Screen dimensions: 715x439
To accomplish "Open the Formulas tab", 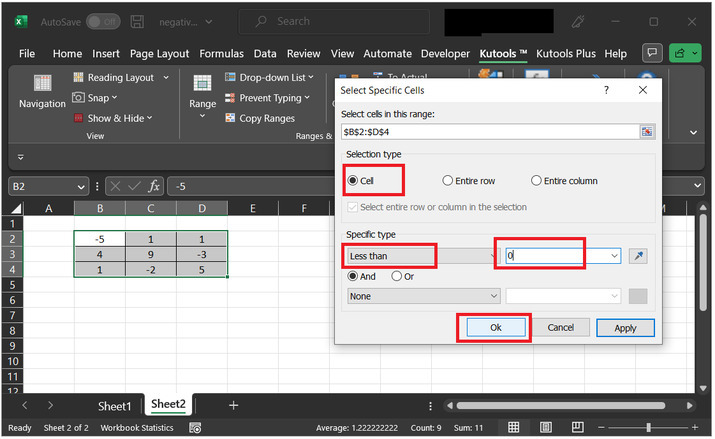I will [x=221, y=54].
